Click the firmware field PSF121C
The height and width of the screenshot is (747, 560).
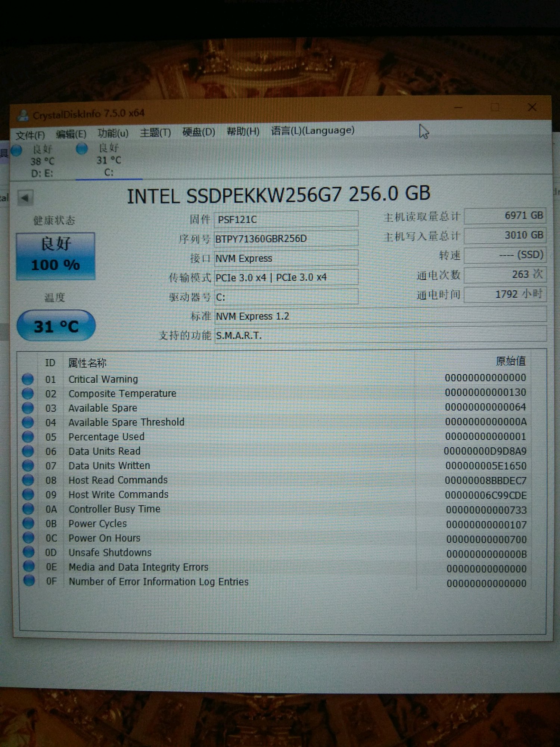286,219
